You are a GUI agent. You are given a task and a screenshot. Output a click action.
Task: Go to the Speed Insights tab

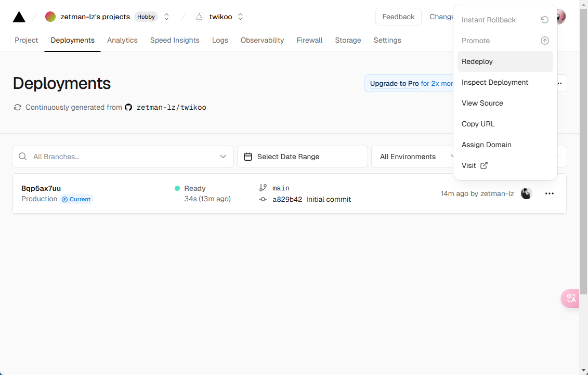(175, 40)
